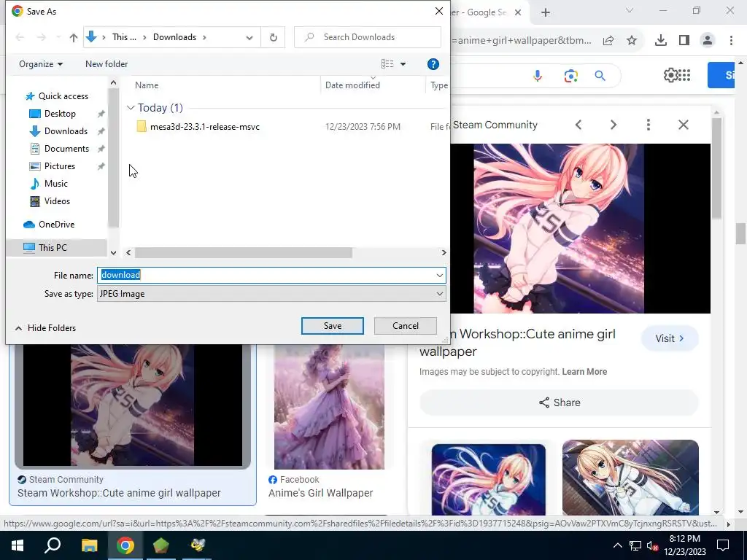Select Quick access in navigation pane

[x=63, y=96]
